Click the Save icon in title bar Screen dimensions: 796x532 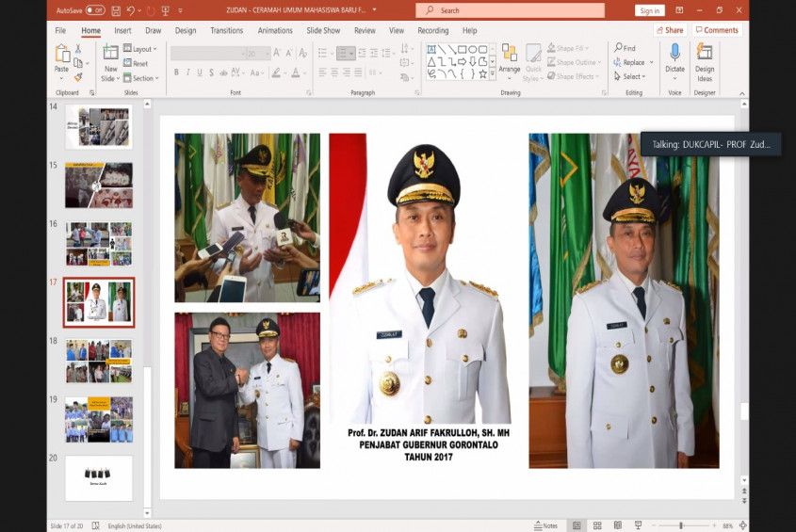coord(115,10)
